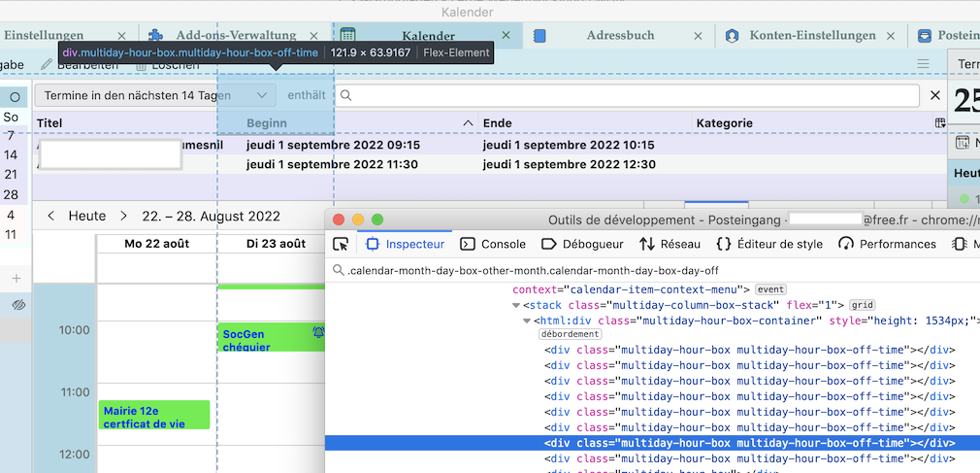The width and height of the screenshot is (980, 473).
Task: Open the Console tab in devtools
Action: click(493, 244)
